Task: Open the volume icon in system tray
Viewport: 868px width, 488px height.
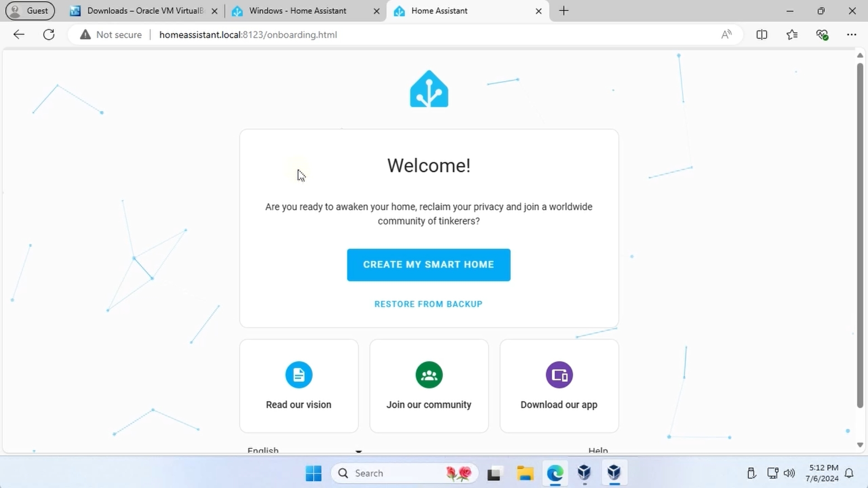Action: pyautogui.click(x=789, y=473)
